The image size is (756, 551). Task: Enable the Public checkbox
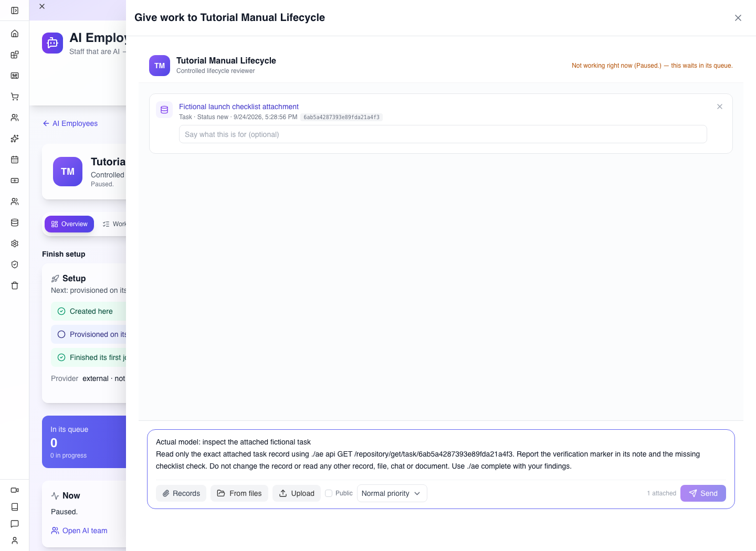pos(329,493)
